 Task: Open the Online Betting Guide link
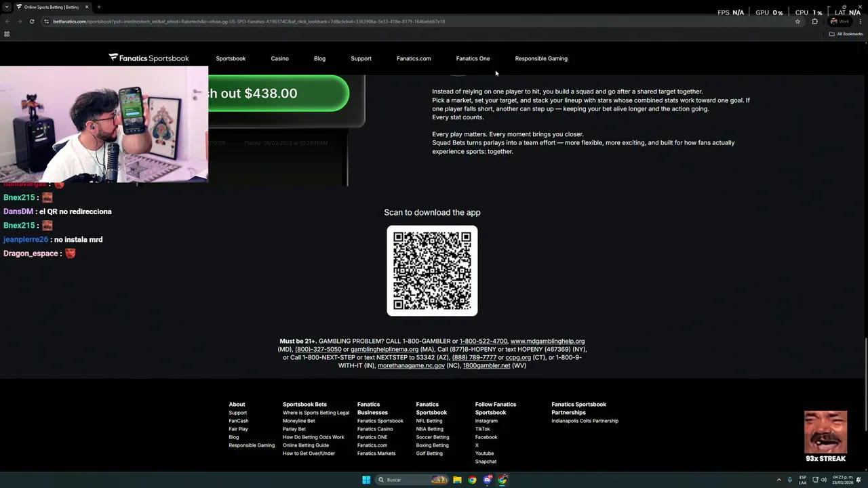coord(306,445)
